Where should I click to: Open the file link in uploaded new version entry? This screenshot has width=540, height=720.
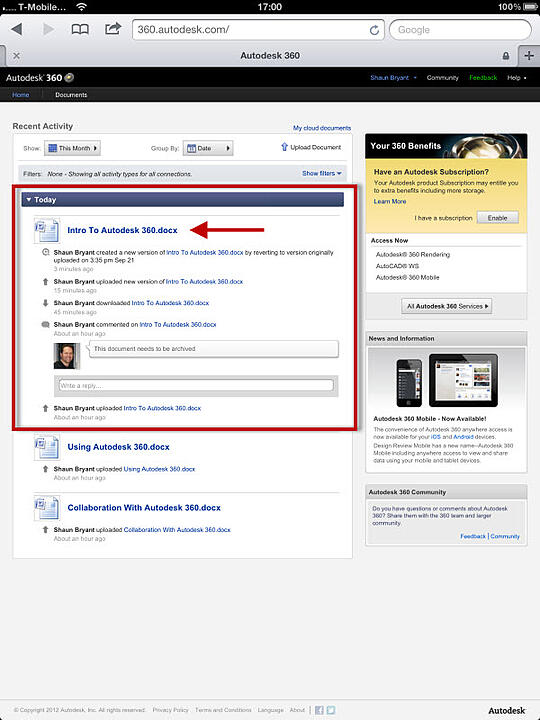(204, 281)
